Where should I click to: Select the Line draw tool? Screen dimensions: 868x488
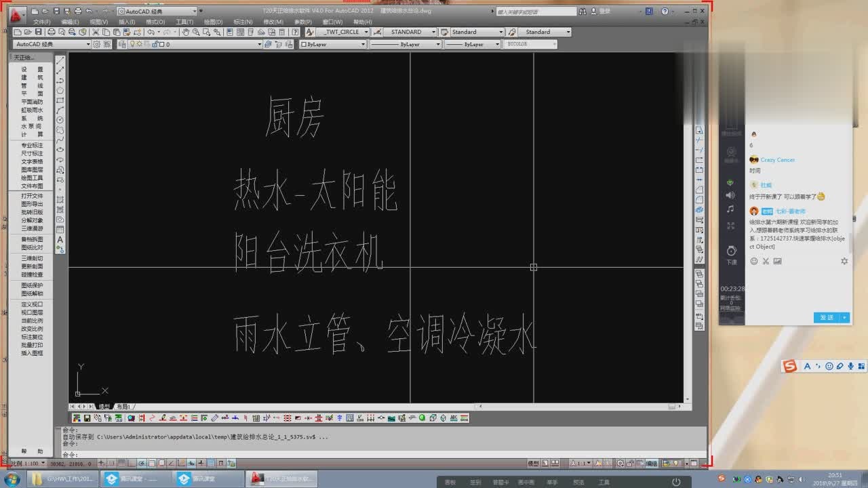60,61
